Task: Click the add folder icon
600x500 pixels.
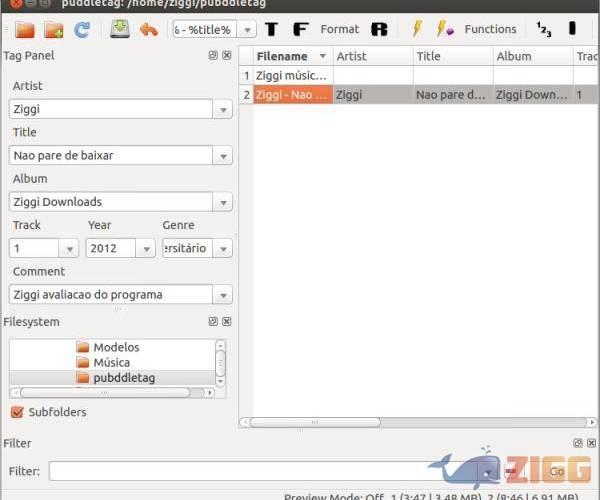Action: coord(53,29)
